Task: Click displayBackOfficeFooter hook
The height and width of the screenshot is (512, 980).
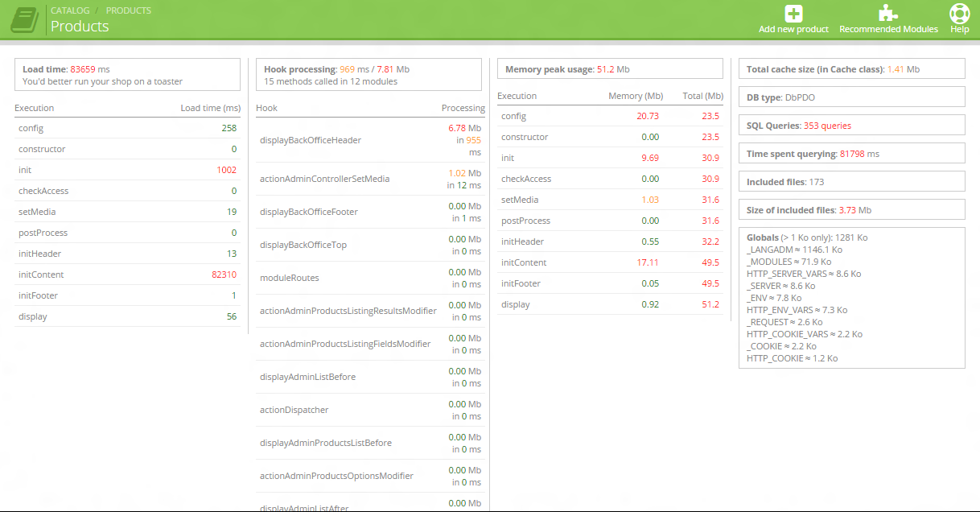Action: [309, 212]
